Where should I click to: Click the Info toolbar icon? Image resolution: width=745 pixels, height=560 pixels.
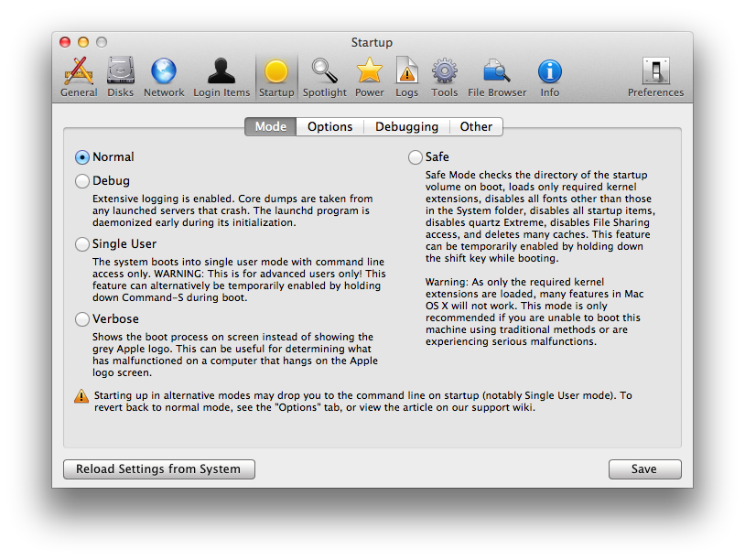[x=549, y=71]
